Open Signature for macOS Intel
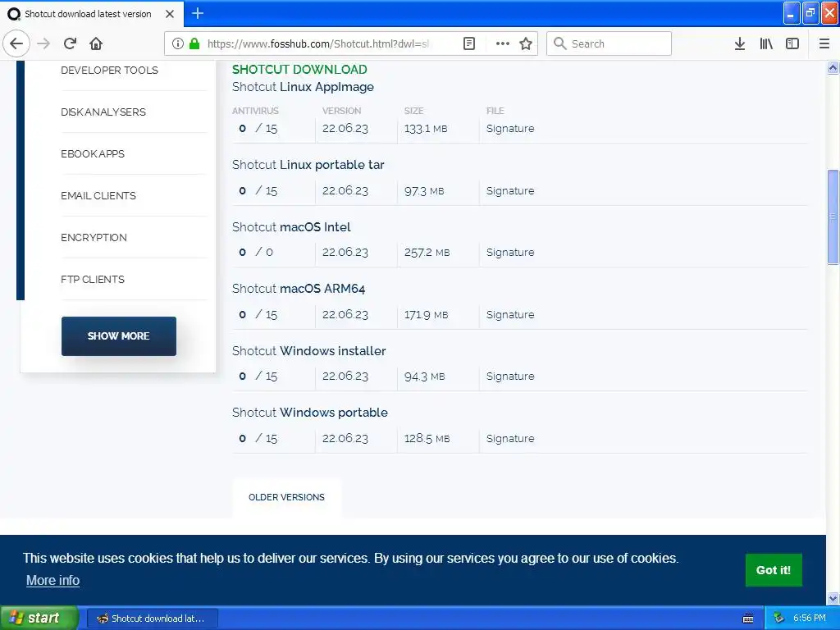The height and width of the screenshot is (630, 840). [x=510, y=253]
